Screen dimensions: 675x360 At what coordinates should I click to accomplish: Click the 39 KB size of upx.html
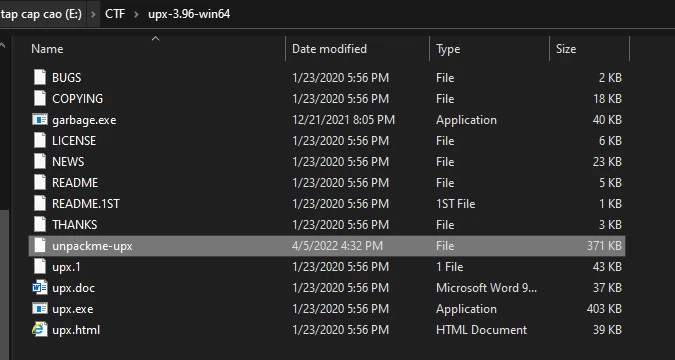pyautogui.click(x=607, y=330)
